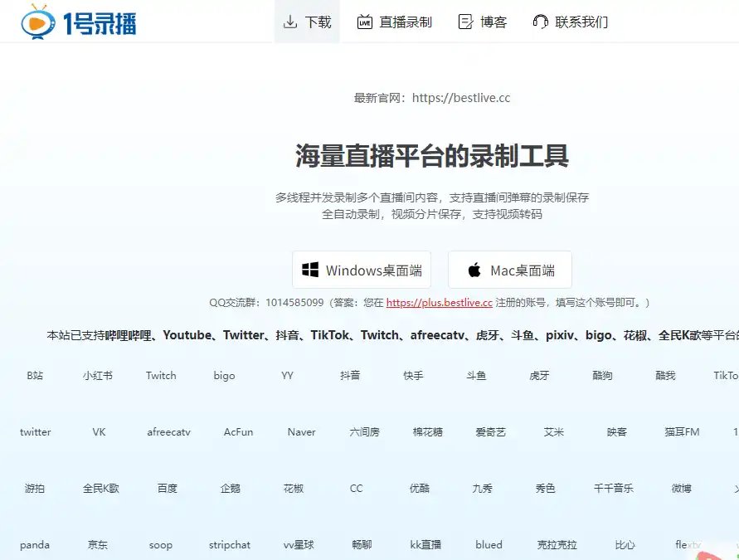Select the twitter platform entry

click(36, 431)
